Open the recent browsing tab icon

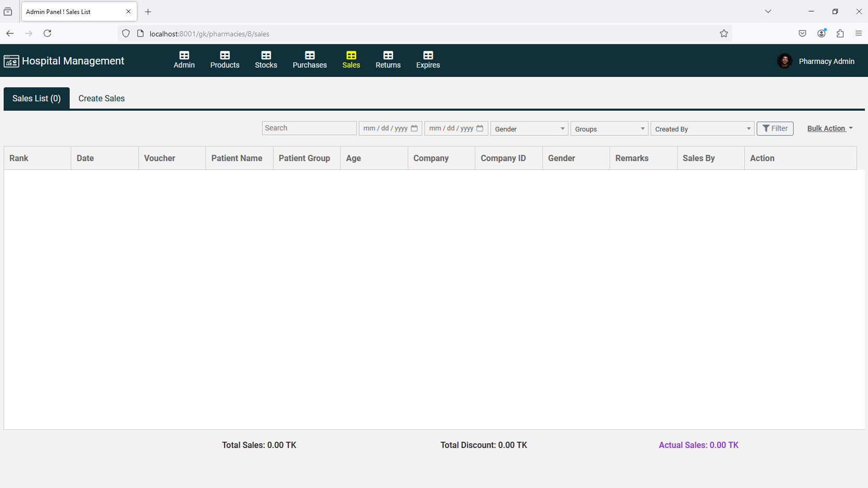click(x=8, y=11)
